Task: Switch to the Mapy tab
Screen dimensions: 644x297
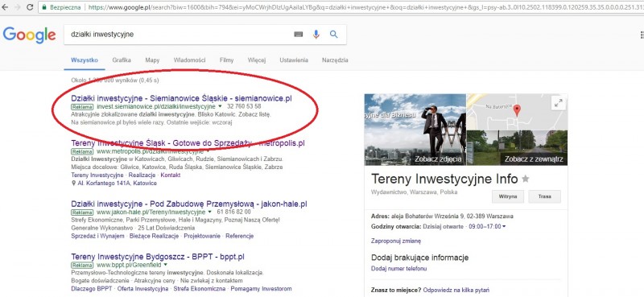Action: click(x=152, y=60)
